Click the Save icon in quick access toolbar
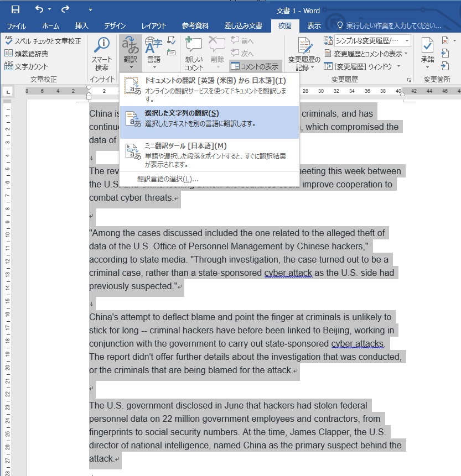This screenshot has height=476, width=461. (15, 9)
